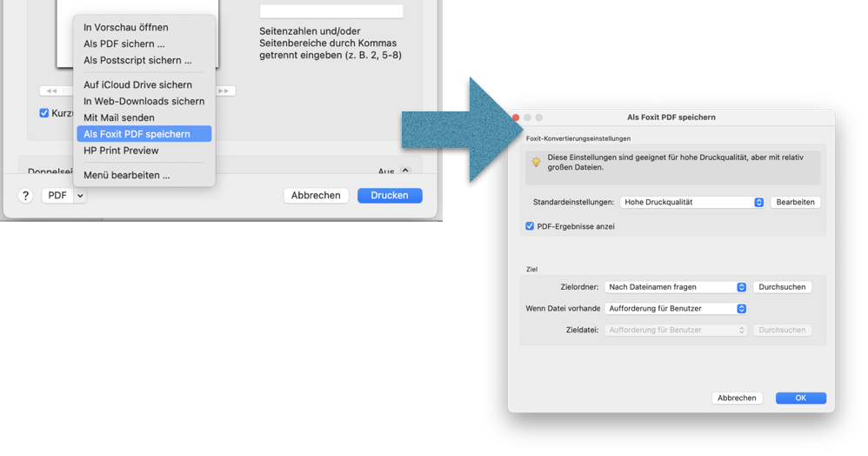
Task: Select In Vorschau öffnen
Action: click(126, 27)
